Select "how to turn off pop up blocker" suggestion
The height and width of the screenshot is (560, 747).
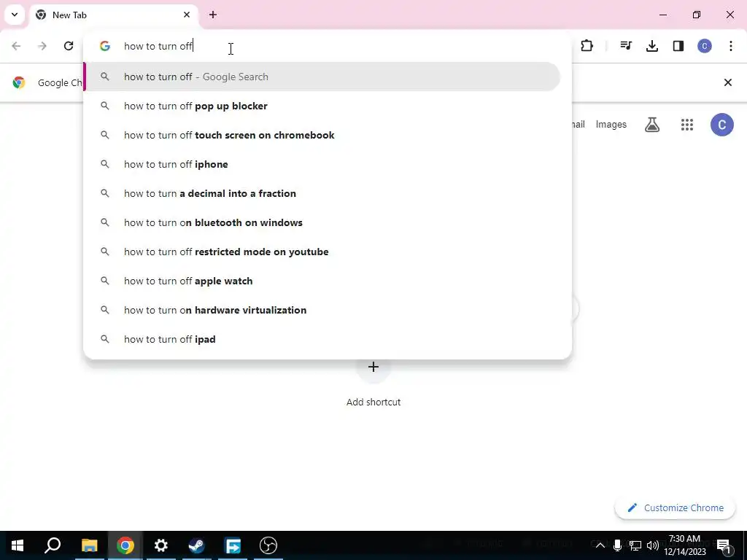(x=322, y=106)
